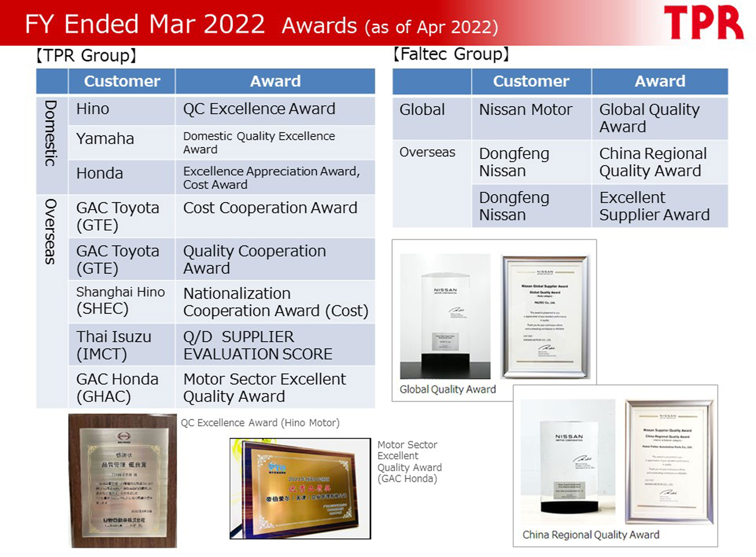The width and height of the screenshot is (756, 557).
Task: Click the 'Overseas' region cell in Faltec table
Action: [431, 184]
